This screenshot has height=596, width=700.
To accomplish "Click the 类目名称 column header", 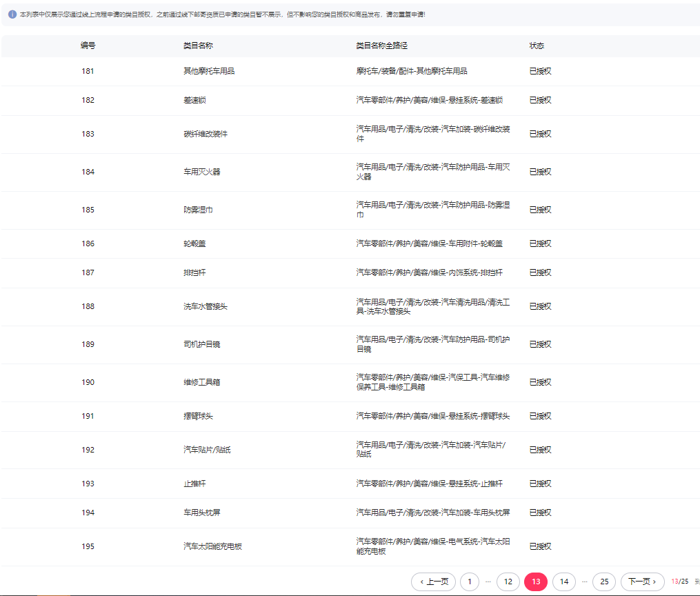I will (x=198, y=46).
